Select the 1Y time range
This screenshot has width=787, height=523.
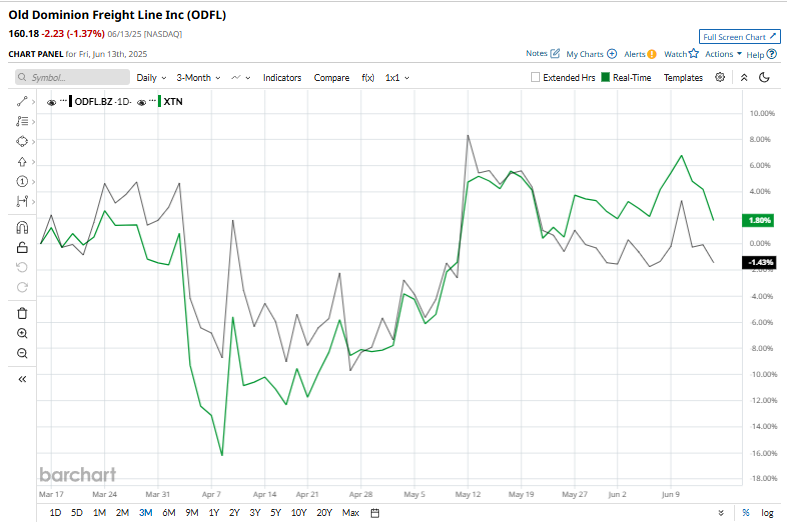214,513
